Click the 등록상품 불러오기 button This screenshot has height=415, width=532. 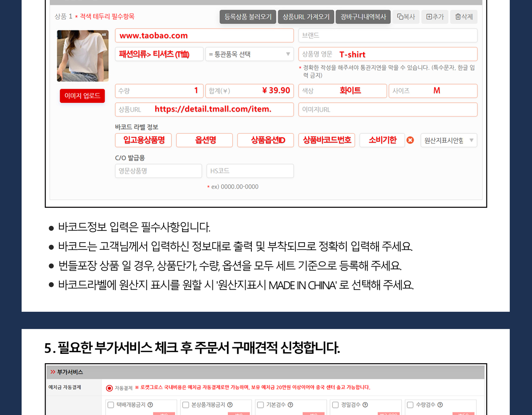[248, 17]
